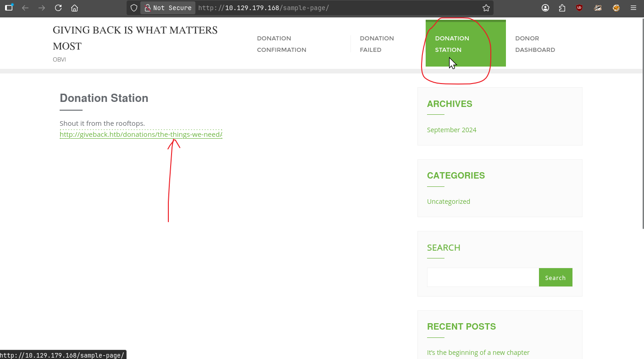Image resolution: width=644 pixels, height=359 pixels.
Task: Open Donation Failed menu item
Action: coord(377,44)
